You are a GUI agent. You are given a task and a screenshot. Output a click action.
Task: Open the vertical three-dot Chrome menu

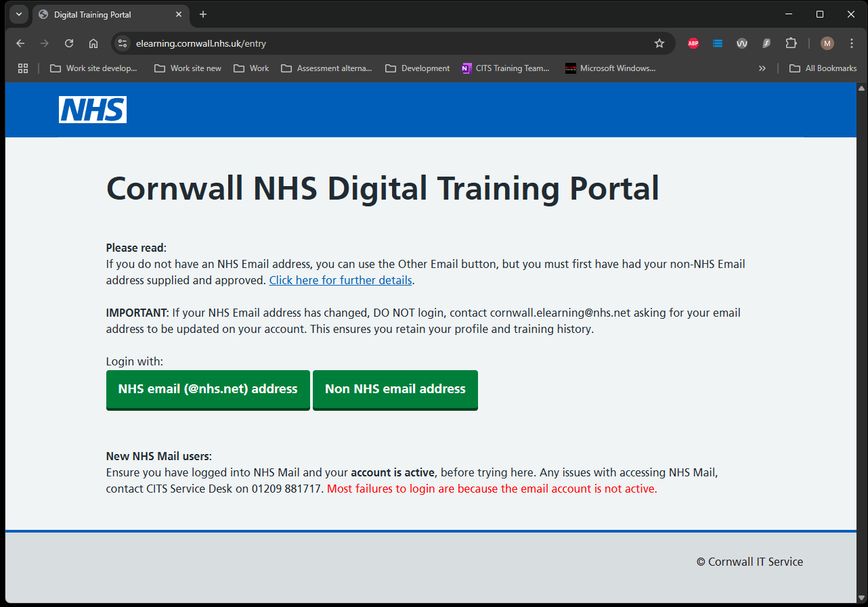click(851, 43)
